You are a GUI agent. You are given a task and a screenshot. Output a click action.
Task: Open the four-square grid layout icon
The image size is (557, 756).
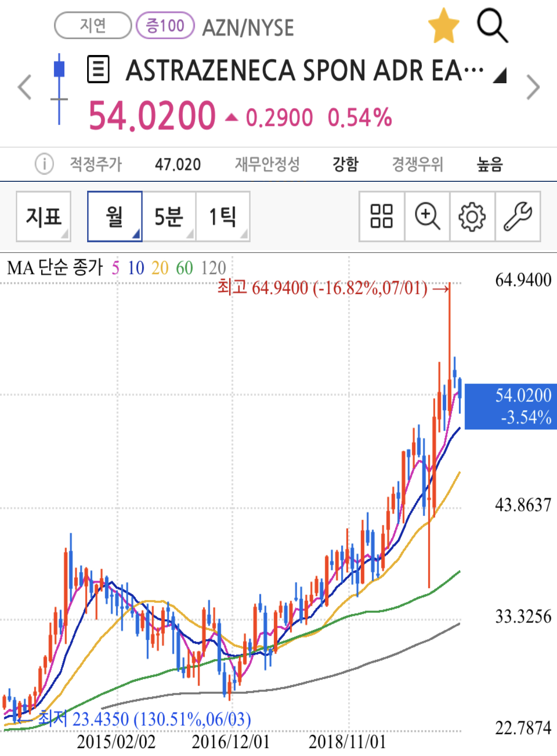click(x=382, y=216)
